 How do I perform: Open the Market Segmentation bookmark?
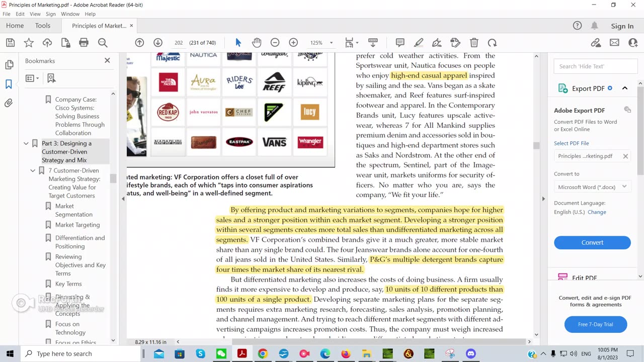click(x=73, y=210)
